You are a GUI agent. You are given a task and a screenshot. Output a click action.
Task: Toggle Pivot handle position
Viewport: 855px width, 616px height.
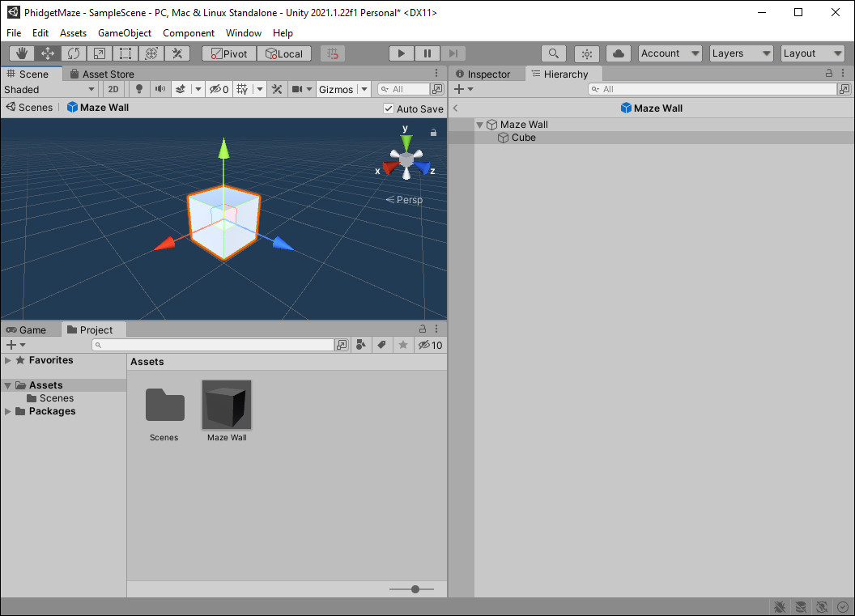click(x=229, y=53)
